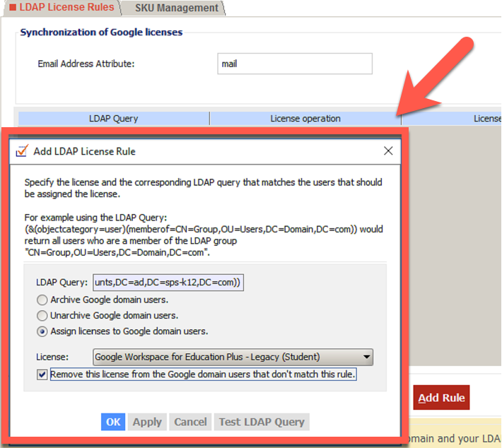Choose Unarchive Google domain users option
This screenshot has height=448, width=502.
coord(43,316)
